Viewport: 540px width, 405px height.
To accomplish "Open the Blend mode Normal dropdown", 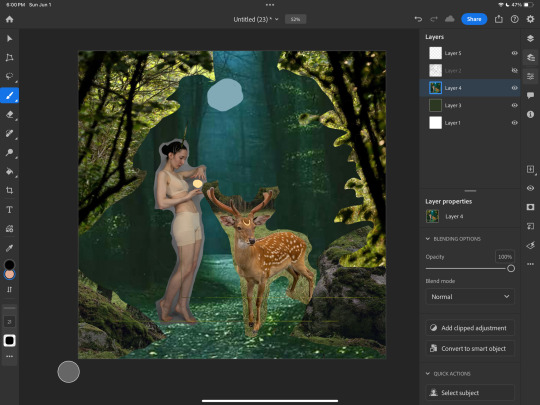I will (x=470, y=297).
